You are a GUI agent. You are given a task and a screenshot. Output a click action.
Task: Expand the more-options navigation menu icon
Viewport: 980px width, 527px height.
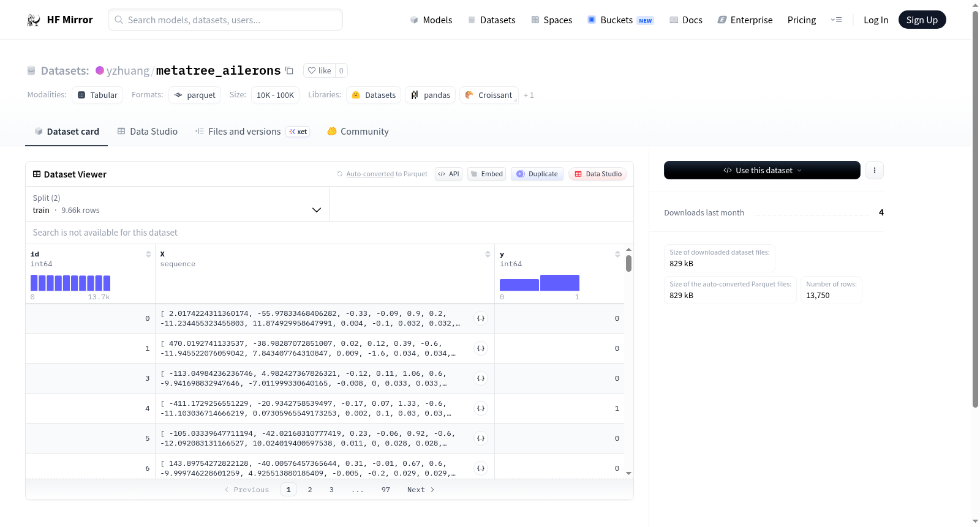coord(836,20)
